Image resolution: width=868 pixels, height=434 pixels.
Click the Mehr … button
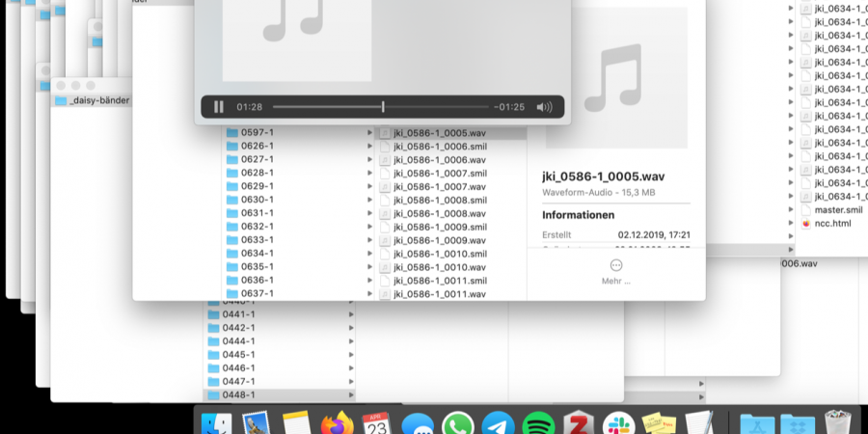615,271
